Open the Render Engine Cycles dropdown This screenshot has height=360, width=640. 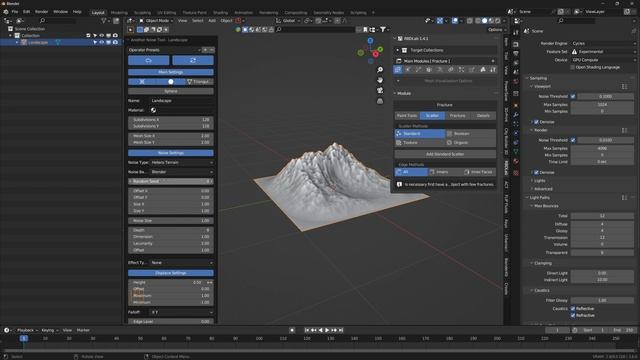603,43
